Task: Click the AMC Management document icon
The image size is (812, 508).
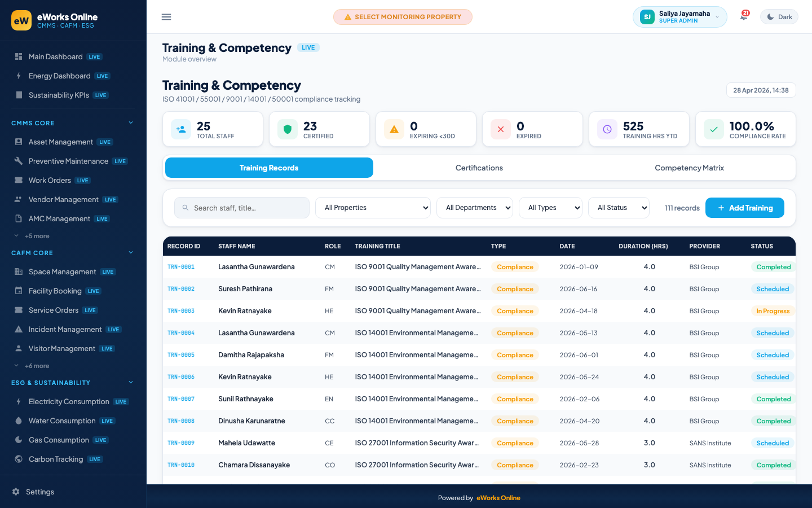Action: (19, 218)
